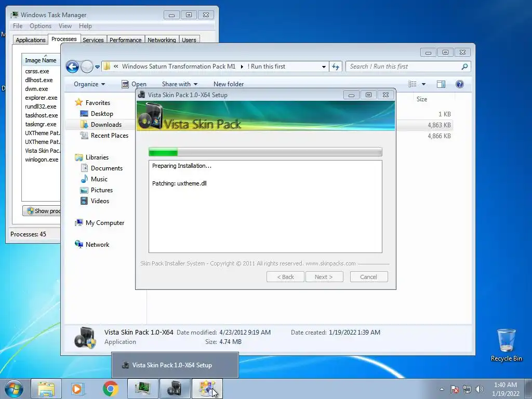The height and width of the screenshot is (399, 532).
Task: Click 'Windows Saturn Transformation Pack M1' breadcrumb
Action: tap(179, 66)
